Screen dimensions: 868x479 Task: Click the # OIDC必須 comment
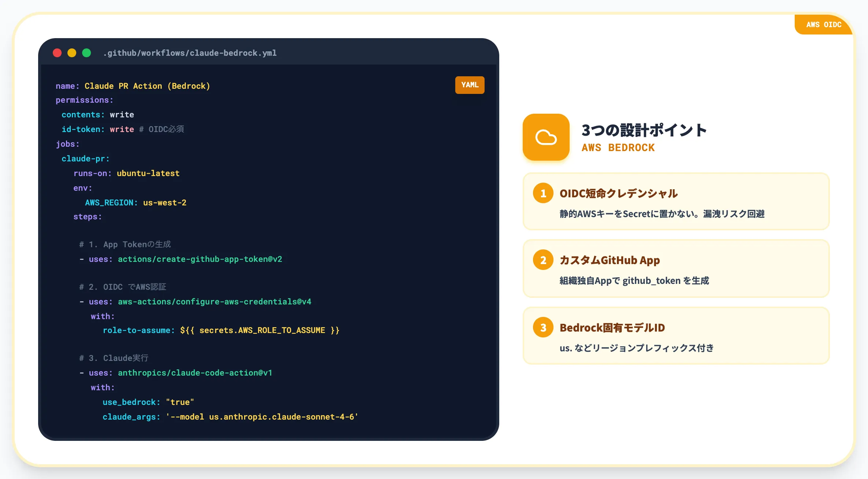(161, 129)
